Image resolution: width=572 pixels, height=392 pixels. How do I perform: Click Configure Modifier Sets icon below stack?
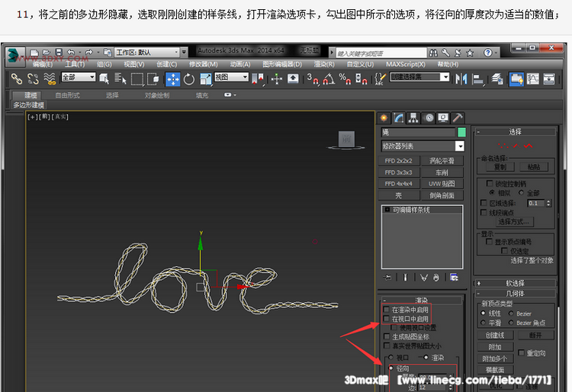tap(454, 278)
